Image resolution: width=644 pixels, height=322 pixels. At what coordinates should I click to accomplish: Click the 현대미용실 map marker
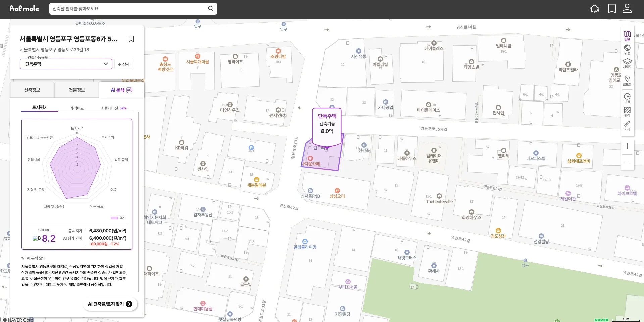point(203,306)
